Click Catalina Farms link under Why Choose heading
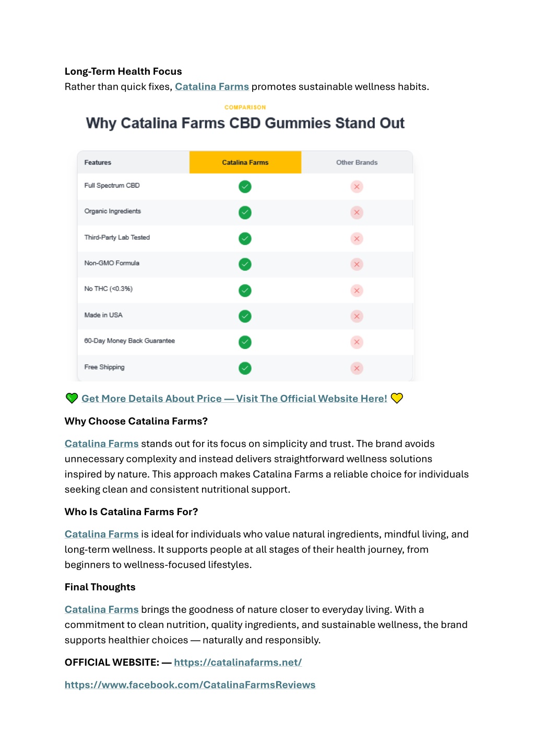Viewport: 534px width, 756px height. pyautogui.click(x=102, y=444)
